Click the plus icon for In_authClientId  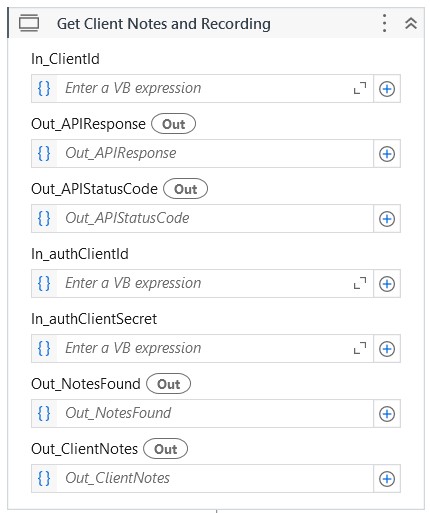[x=387, y=284]
